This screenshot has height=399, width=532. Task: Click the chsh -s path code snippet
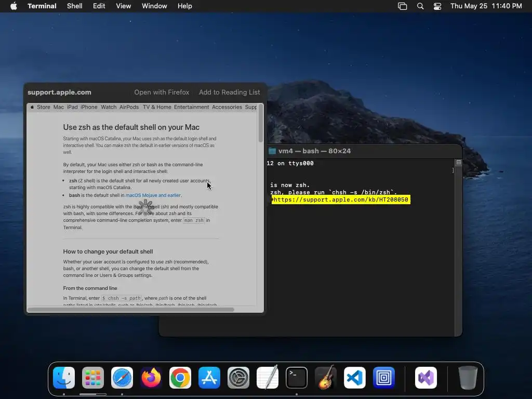[x=122, y=298]
